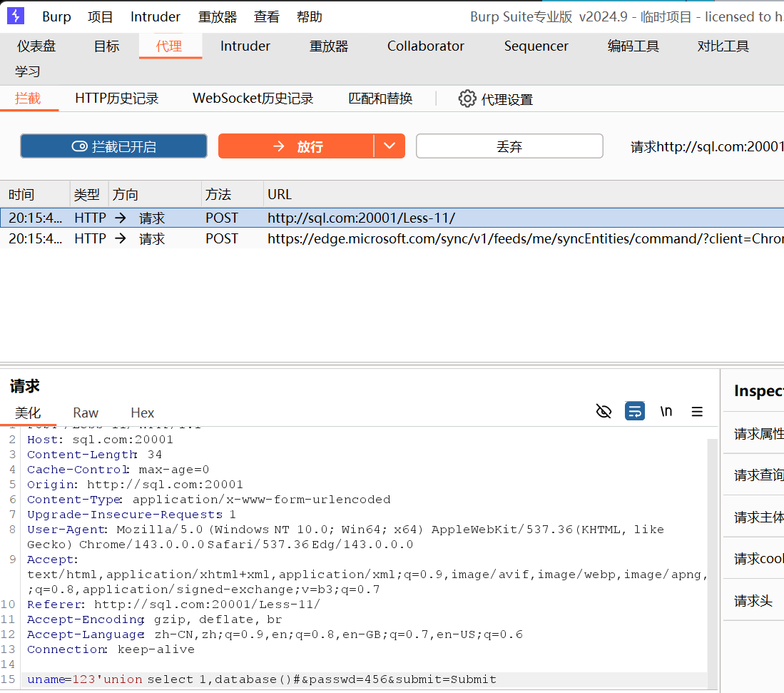Click the Cache-Control header line
Screen dimensions: 784x693
tap(118, 470)
